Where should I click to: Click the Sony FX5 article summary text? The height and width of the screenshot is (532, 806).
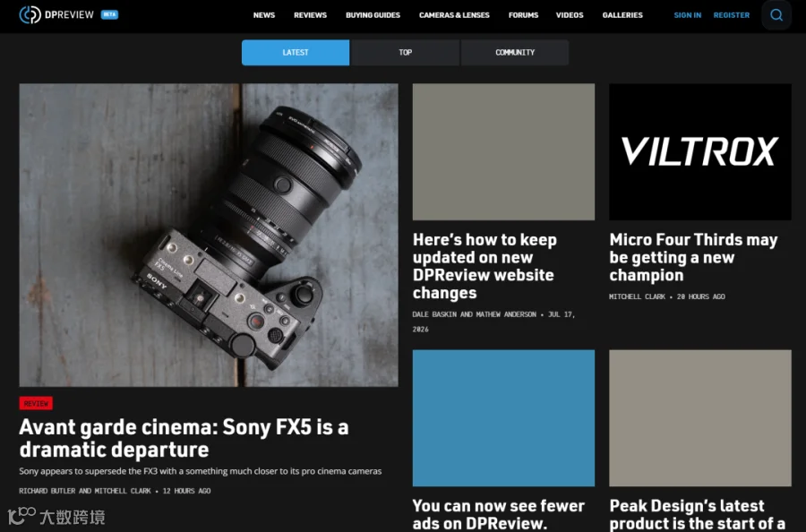coord(201,471)
